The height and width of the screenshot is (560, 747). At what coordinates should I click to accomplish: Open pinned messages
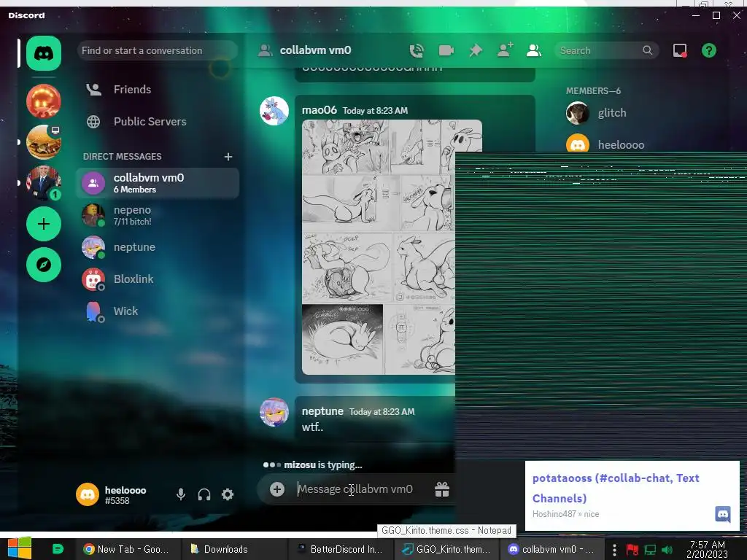(476, 50)
